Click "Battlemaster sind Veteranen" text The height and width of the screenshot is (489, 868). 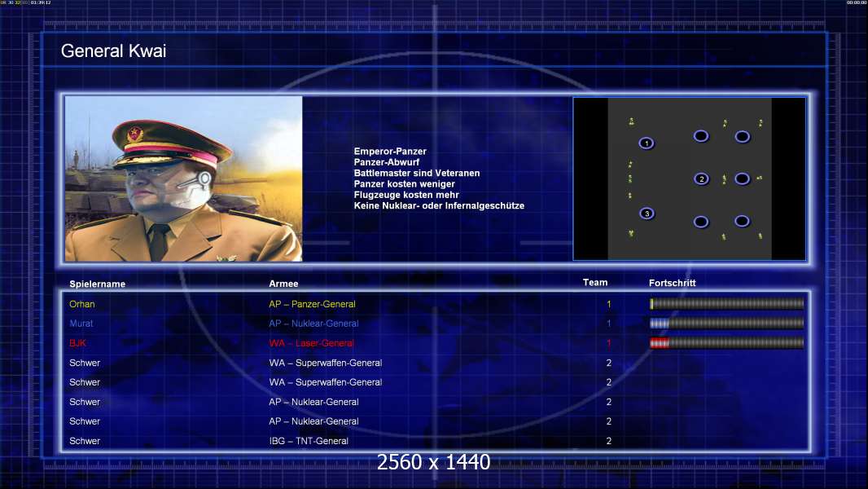tap(417, 174)
